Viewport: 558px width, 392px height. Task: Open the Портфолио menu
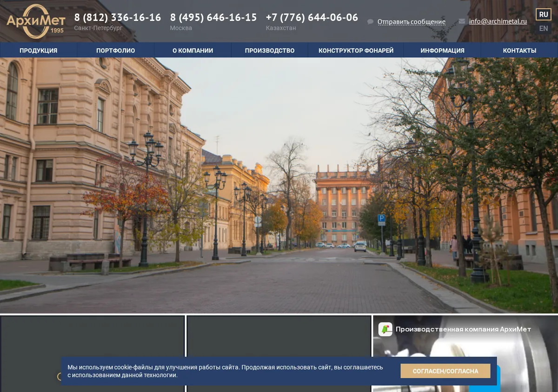click(x=116, y=50)
